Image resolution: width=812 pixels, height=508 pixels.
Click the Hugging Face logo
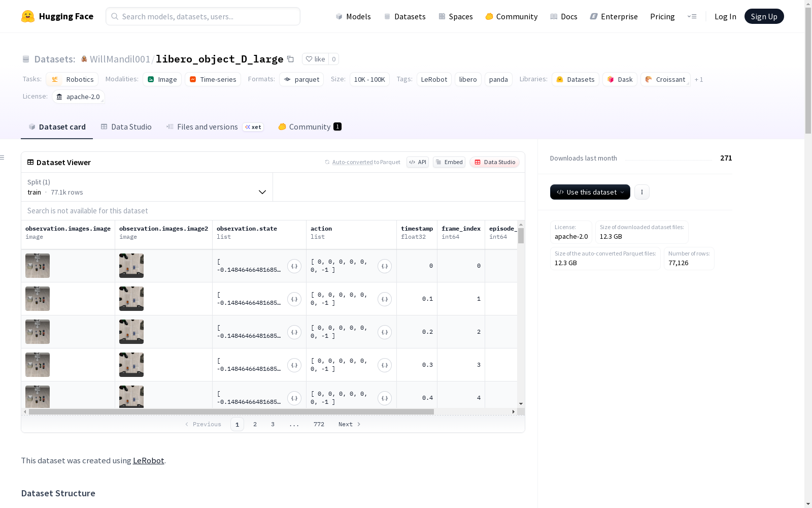[x=57, y=16]
